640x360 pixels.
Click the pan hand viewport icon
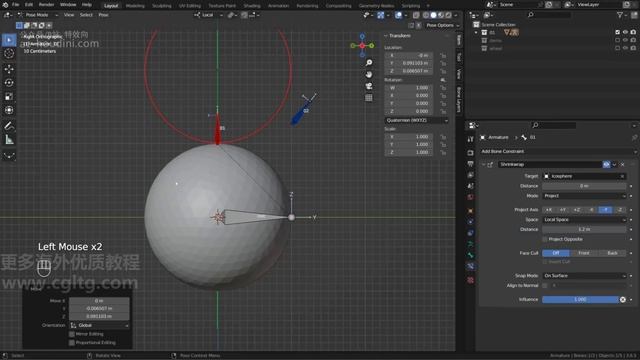369,74
